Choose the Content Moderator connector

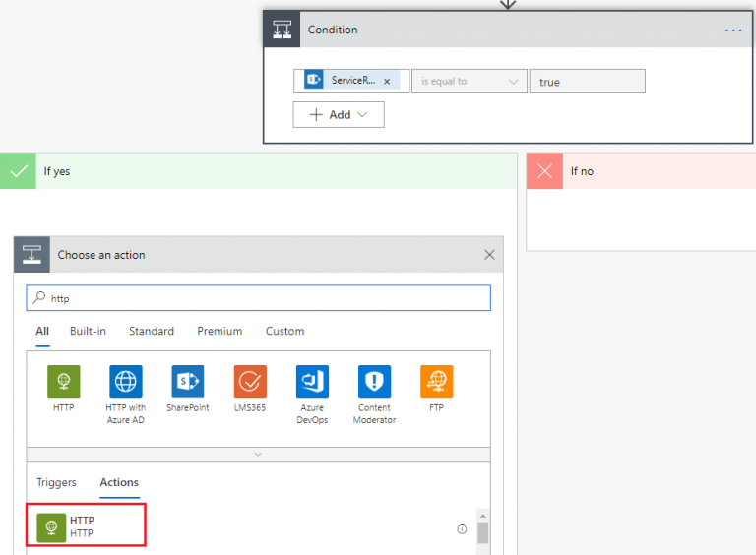point(374,382)
